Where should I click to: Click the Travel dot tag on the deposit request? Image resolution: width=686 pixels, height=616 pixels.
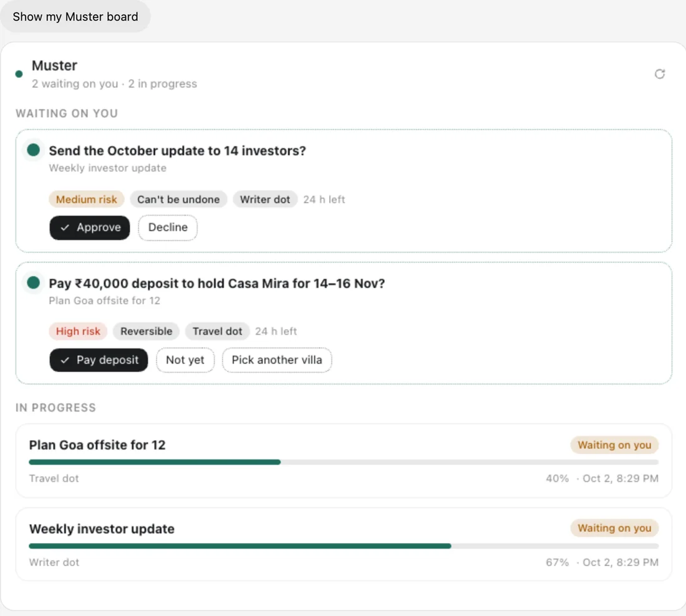coord(217,331)
